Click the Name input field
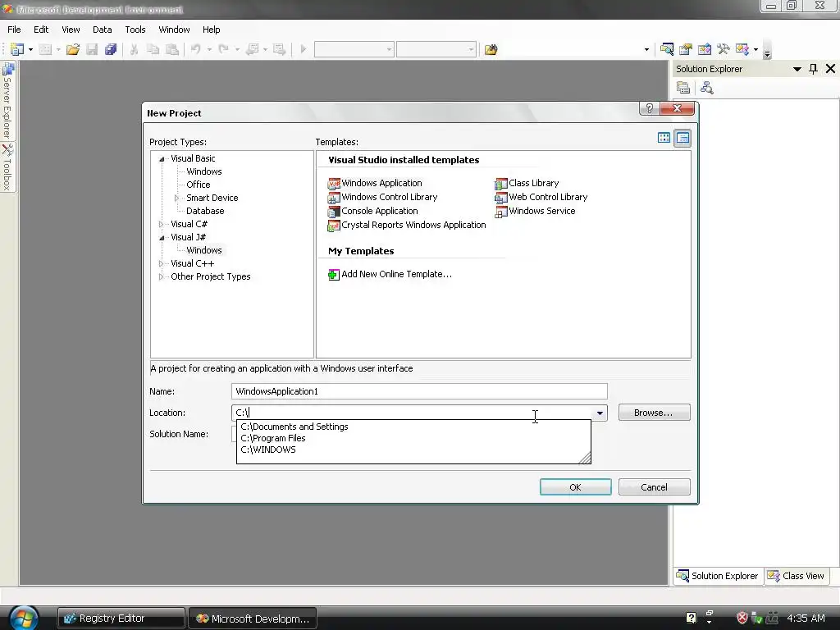This screenshot has width=840, height=630. point(419,391)
